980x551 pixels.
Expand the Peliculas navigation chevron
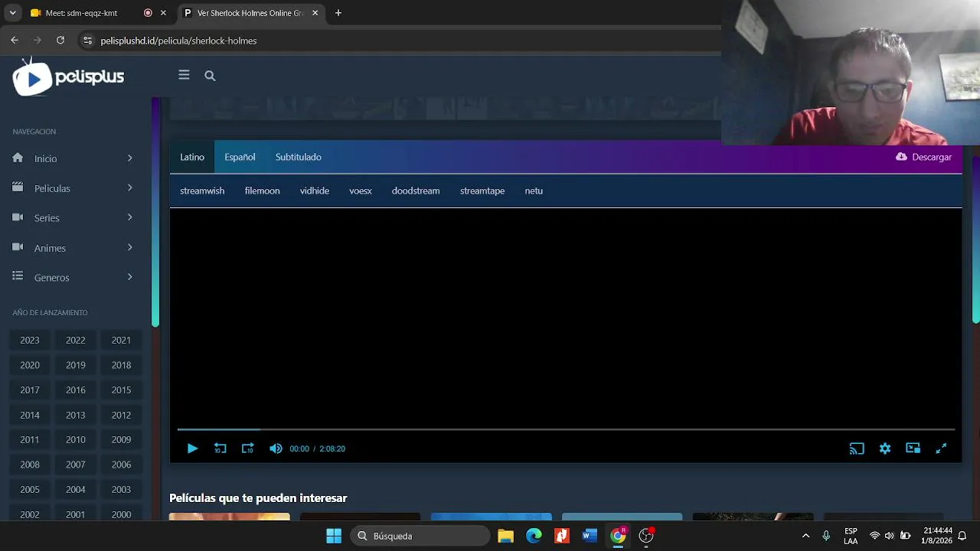pos(129,187)
